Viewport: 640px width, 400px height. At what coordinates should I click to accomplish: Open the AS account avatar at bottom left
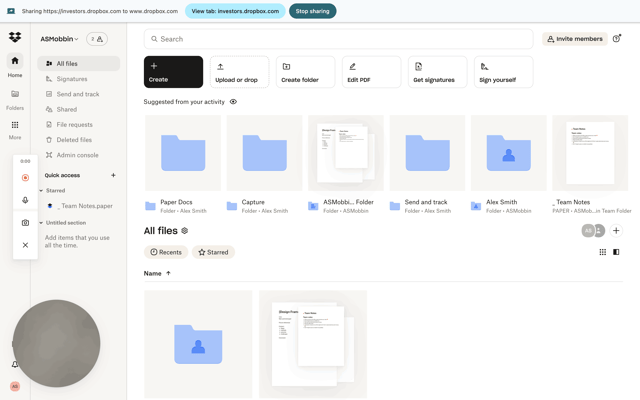pos(15,386)
